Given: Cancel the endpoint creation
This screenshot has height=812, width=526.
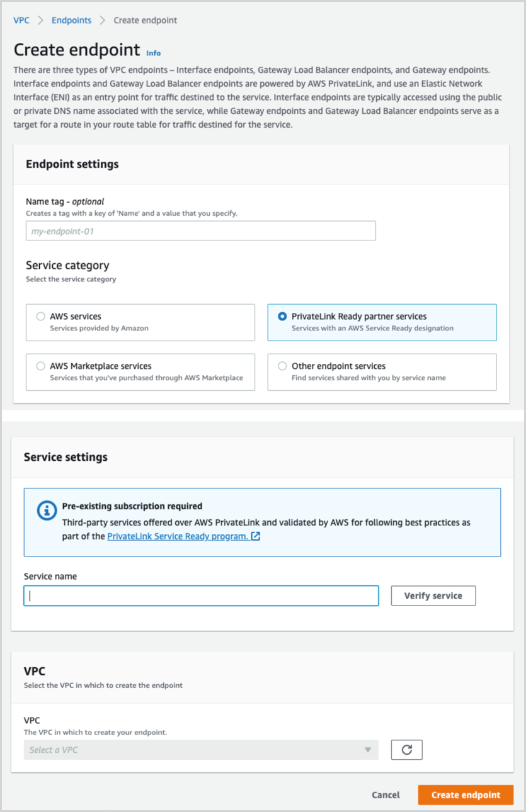Looking at the screenshot, I should point(386,795).
